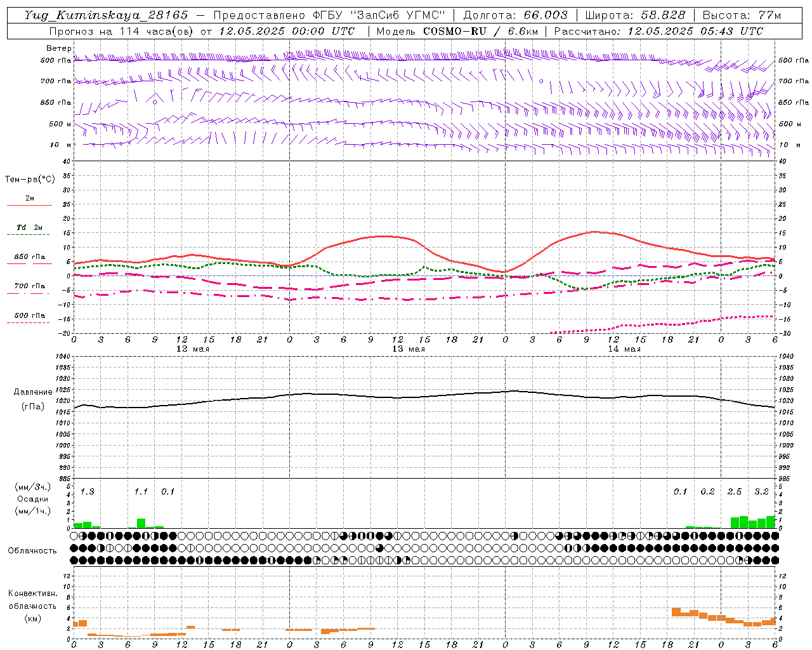Click the Давление panel label
This screenshot has width=812, height=650.
[x=33, y=392]
